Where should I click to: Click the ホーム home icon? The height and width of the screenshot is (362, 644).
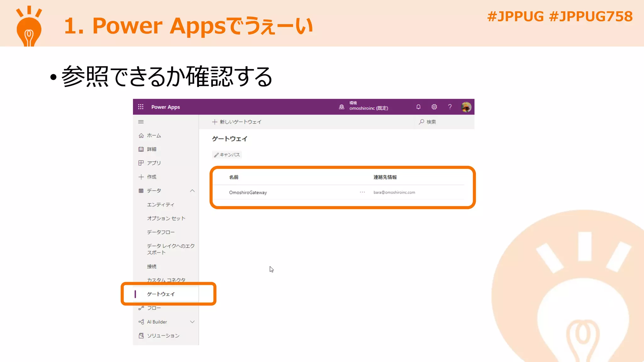(x=141, y=135)
